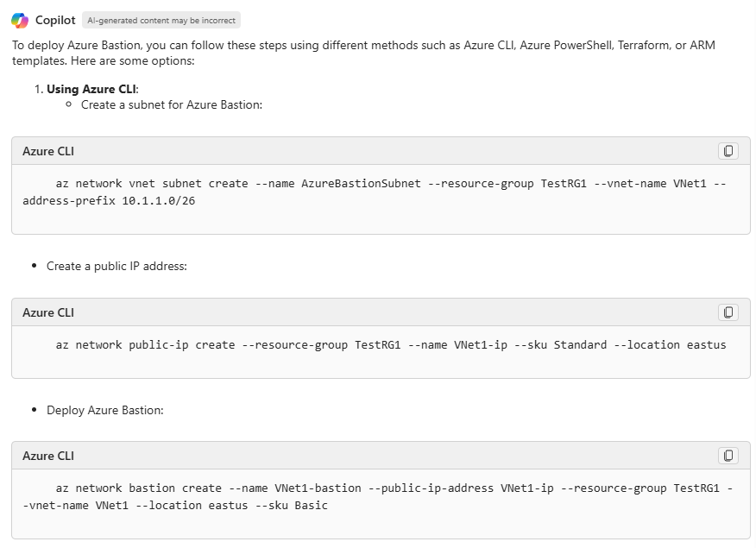Copy the public-ip create command

(728, 312)
